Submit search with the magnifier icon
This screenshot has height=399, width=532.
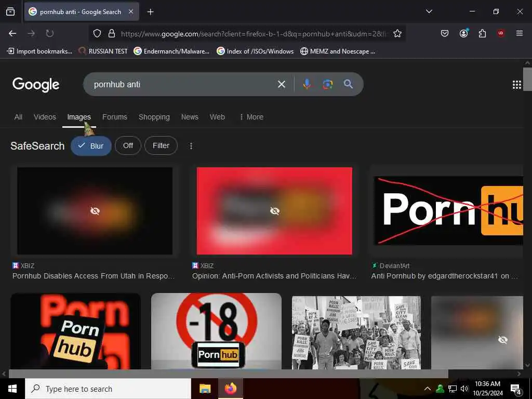(x=348, y=84)
